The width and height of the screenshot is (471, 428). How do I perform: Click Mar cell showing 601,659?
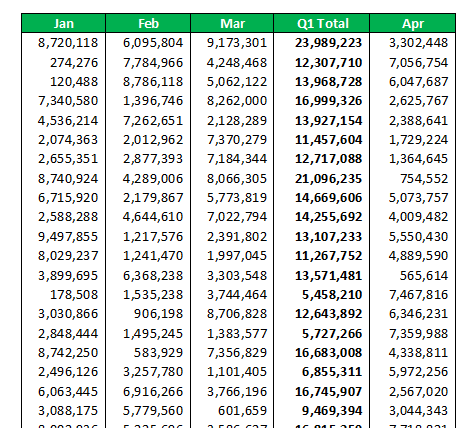click(232, 410)
